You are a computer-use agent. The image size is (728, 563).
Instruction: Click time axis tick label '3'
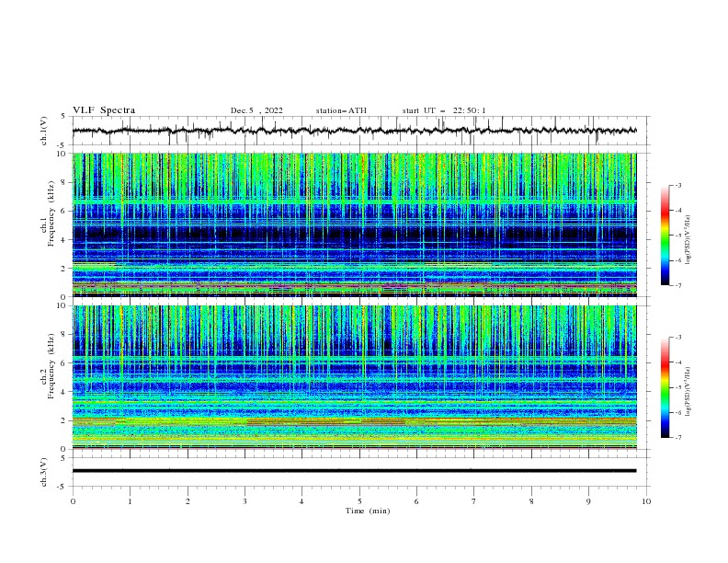click(245, 501)
